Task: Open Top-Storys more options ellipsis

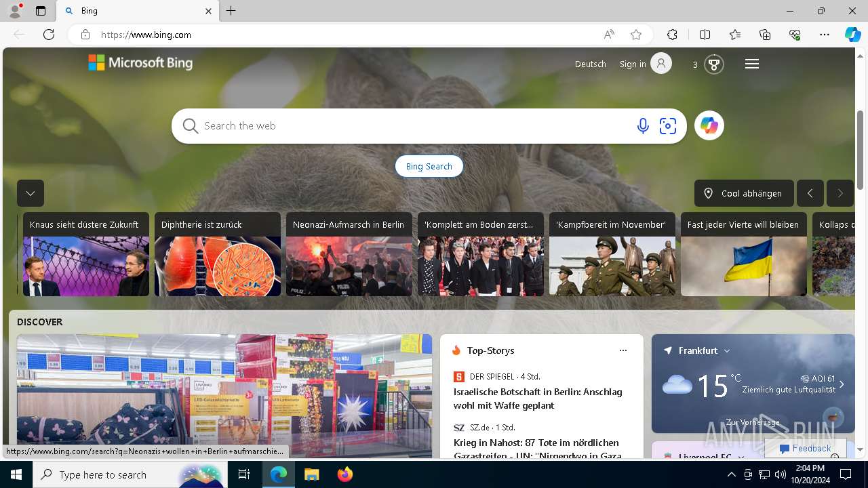Action: click(x=623, y=350)
